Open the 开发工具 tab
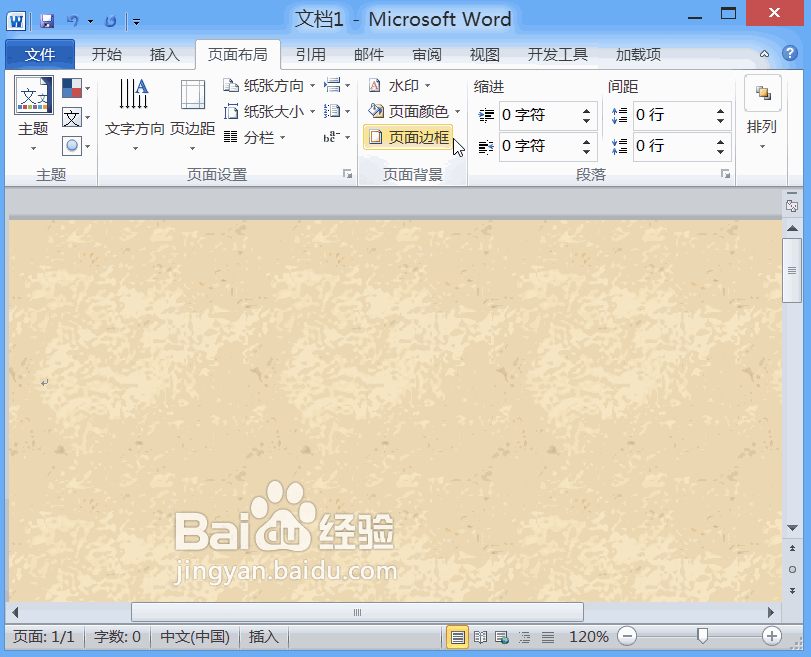The image size is (811, 657). point(558,54)
